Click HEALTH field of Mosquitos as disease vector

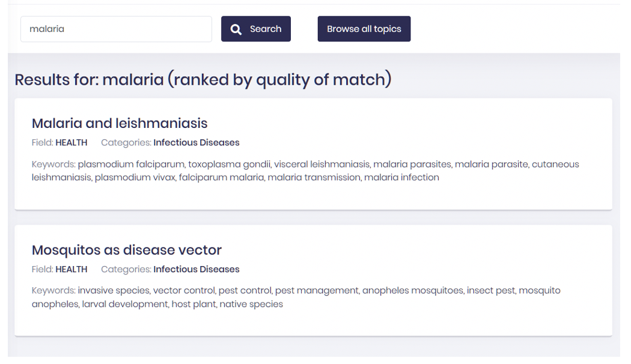click(x=72, y=269)
